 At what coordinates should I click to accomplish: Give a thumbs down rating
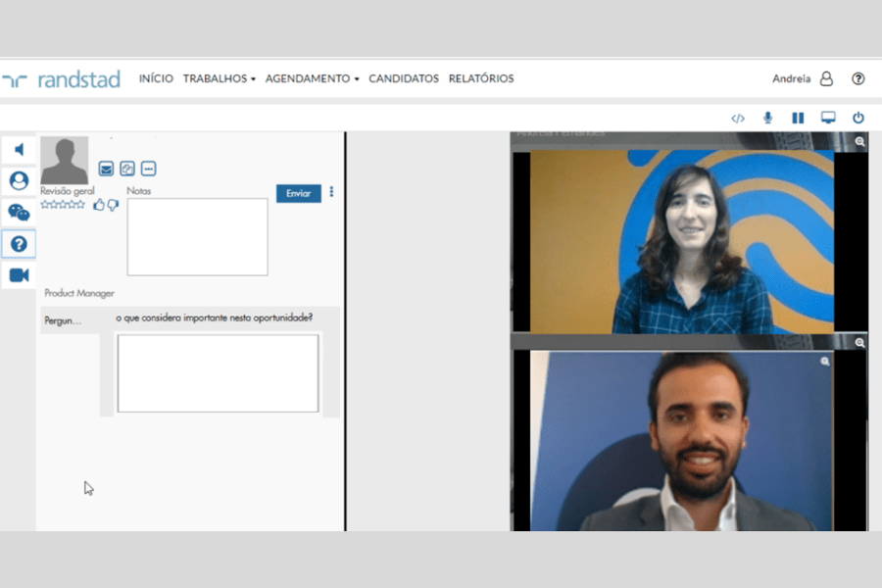click(x=113, y=205)
